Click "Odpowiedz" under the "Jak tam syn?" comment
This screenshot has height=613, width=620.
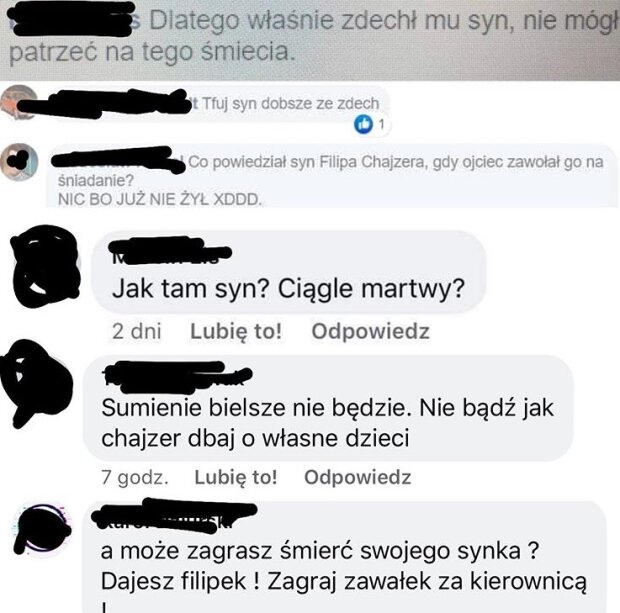click(x=370, y=331)
